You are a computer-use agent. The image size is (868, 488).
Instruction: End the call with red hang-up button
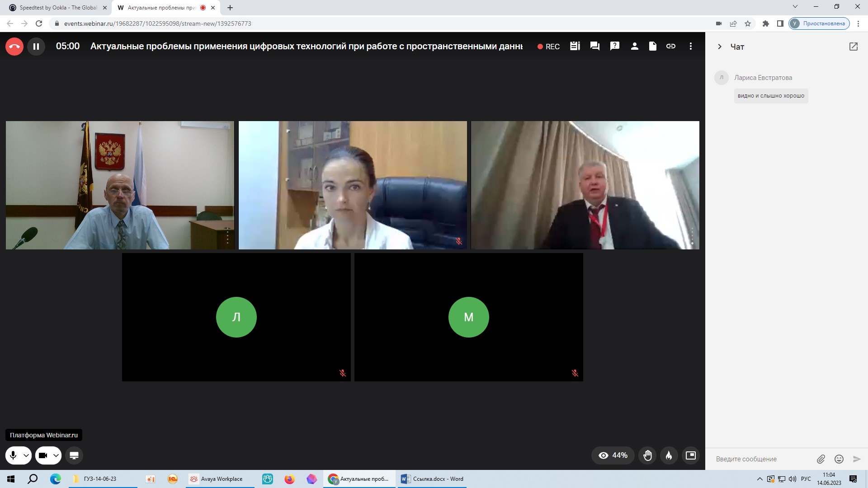coord(14,46)
